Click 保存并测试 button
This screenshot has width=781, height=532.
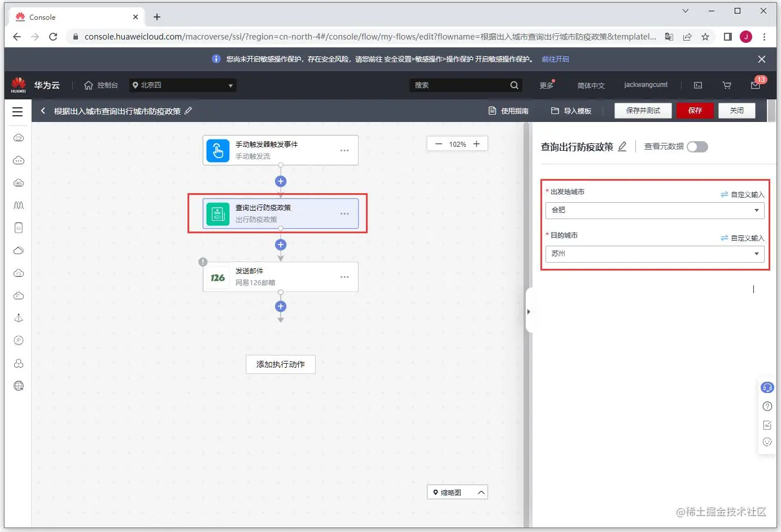click(643, 111)
